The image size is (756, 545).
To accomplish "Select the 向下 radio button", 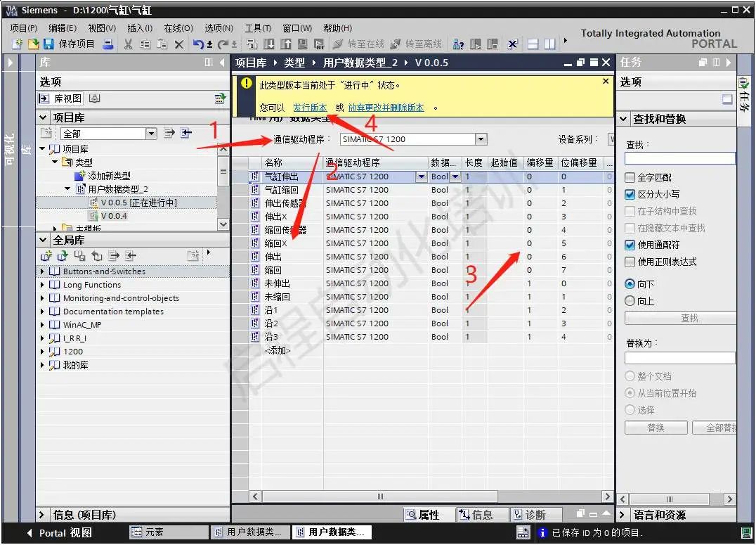I will [630, 284].
